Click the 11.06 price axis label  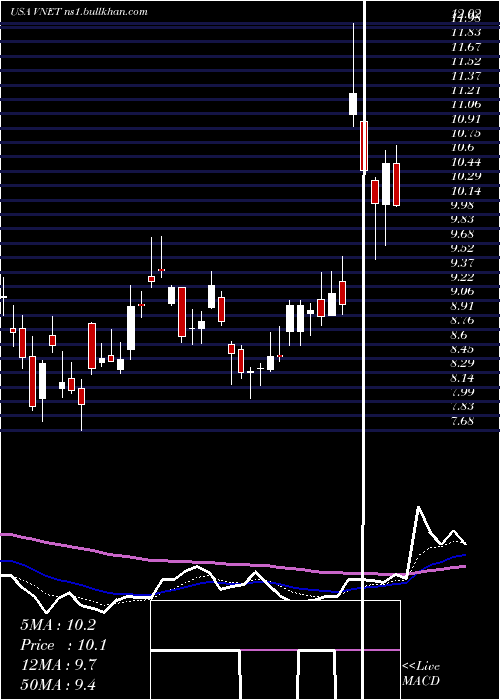tap(466, 104)
